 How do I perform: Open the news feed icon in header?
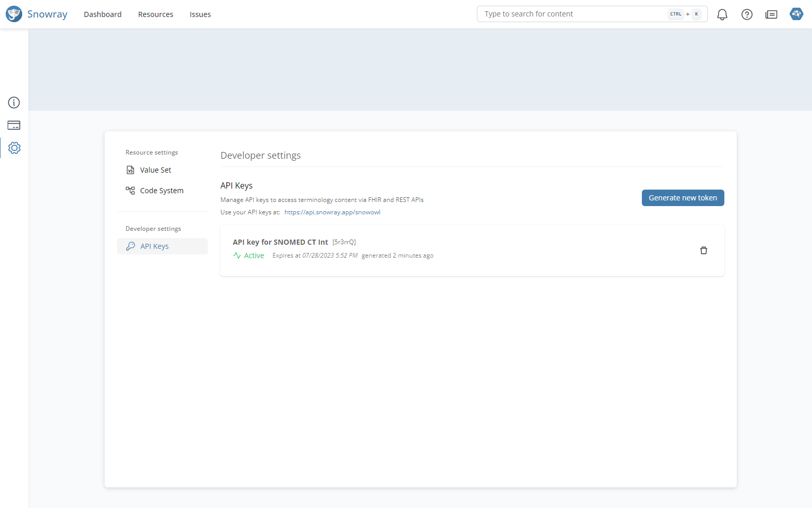[x=771, y=14]
